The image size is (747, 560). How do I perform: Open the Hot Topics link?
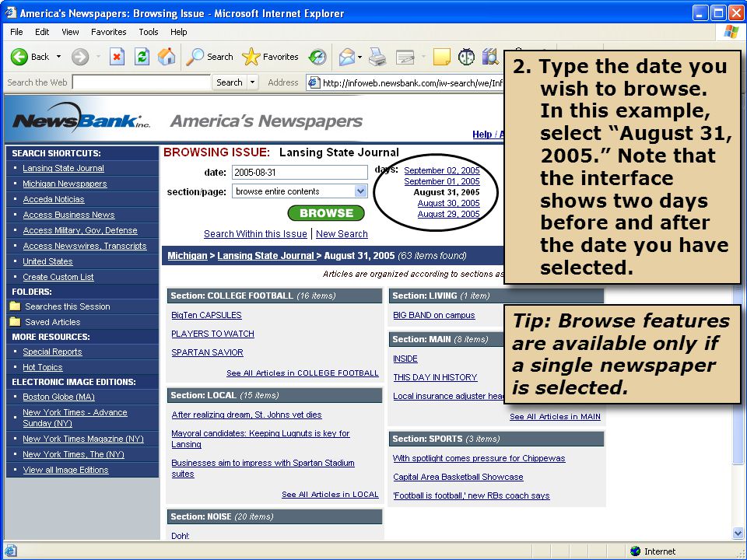(x=42, y=367)
